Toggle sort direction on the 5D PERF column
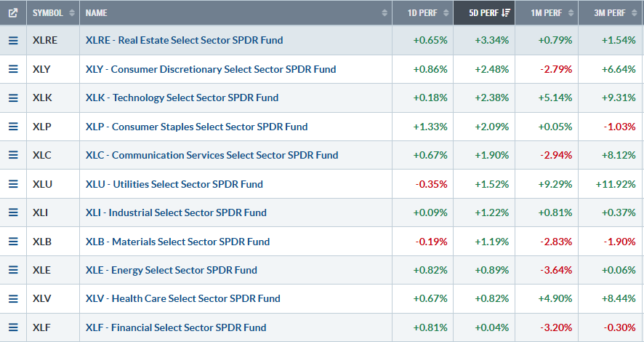The height and width of the screenshot is (342, 644). [x=483, y=13]
